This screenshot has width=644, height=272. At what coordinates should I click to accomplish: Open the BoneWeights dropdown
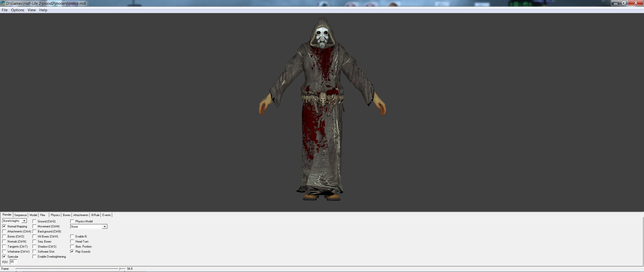tap(24, 221)
